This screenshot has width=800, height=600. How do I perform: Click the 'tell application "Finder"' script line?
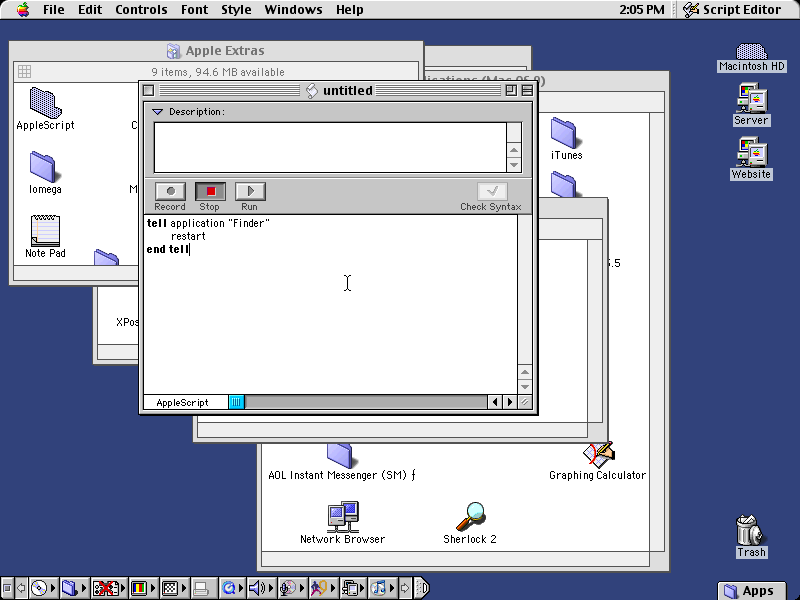point(208,223)
